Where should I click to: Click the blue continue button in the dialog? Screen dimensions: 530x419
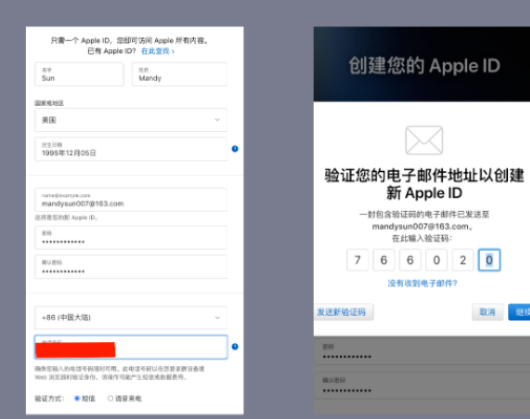[520, 312]
